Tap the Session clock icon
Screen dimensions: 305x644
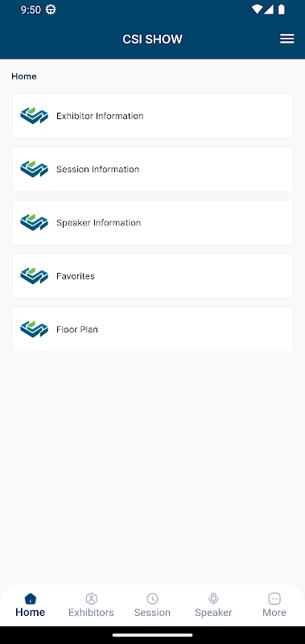click(x=152, y=598)
